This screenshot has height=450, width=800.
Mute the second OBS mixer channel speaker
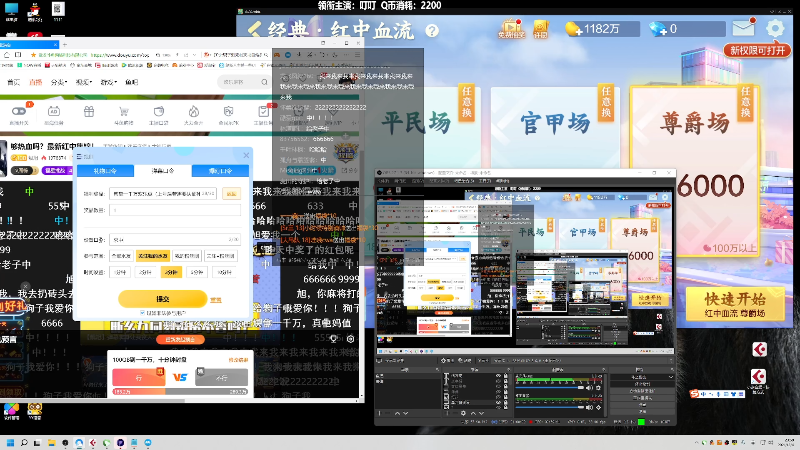click(589, 407)
